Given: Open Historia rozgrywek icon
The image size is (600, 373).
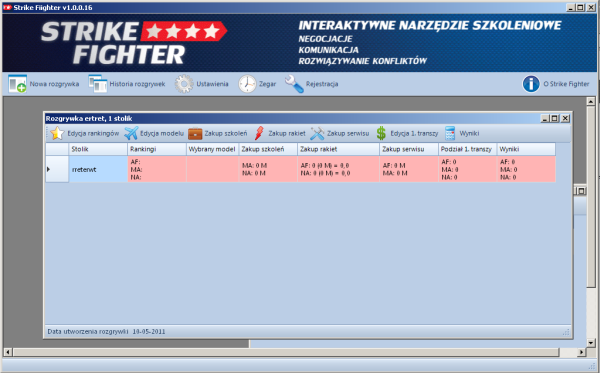Looking at the screenshot, I should point(98,84).
